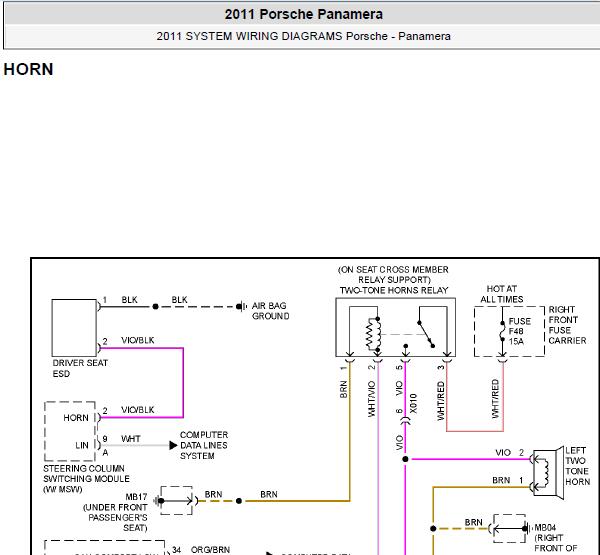Click the WHT/VIO wire label
This screenshot has width=600, height=555.
[x=372, y=399]
